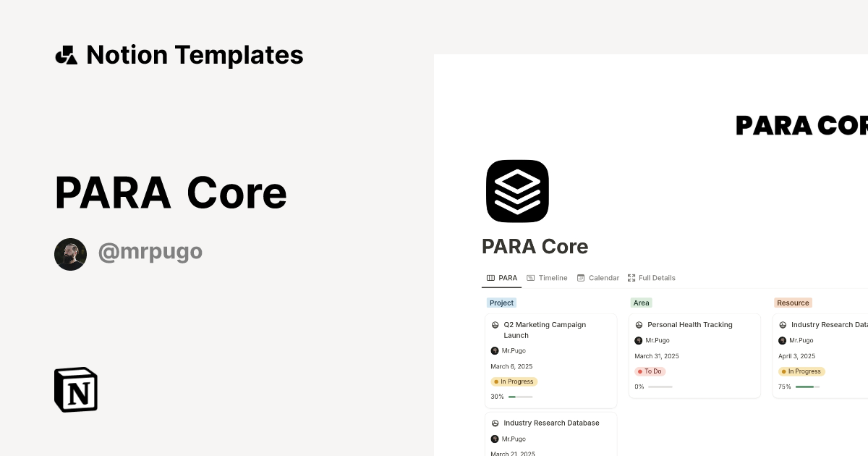Open the To Do status on Personal Health Tracking

tap(650, 371)
